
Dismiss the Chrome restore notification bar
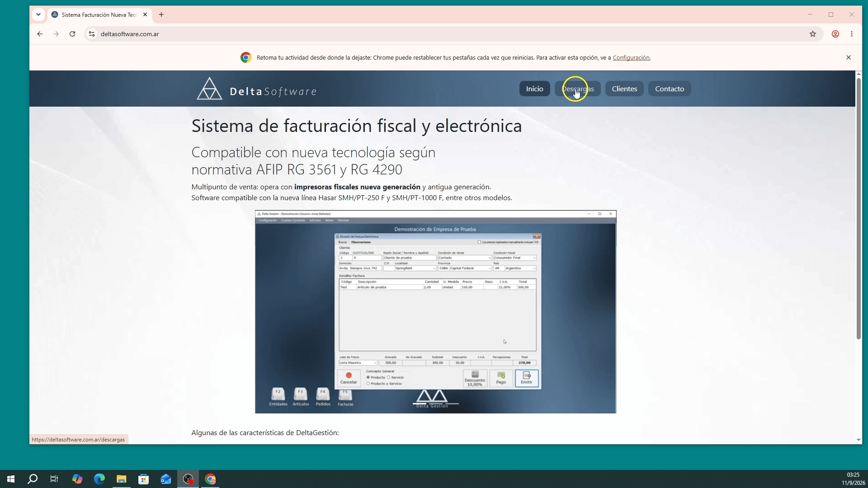(x=849, y=57)
